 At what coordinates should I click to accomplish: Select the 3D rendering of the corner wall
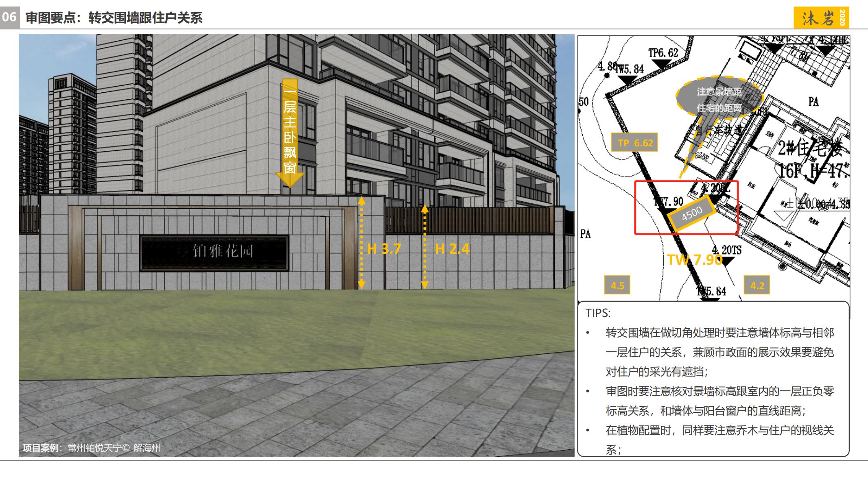296,245
